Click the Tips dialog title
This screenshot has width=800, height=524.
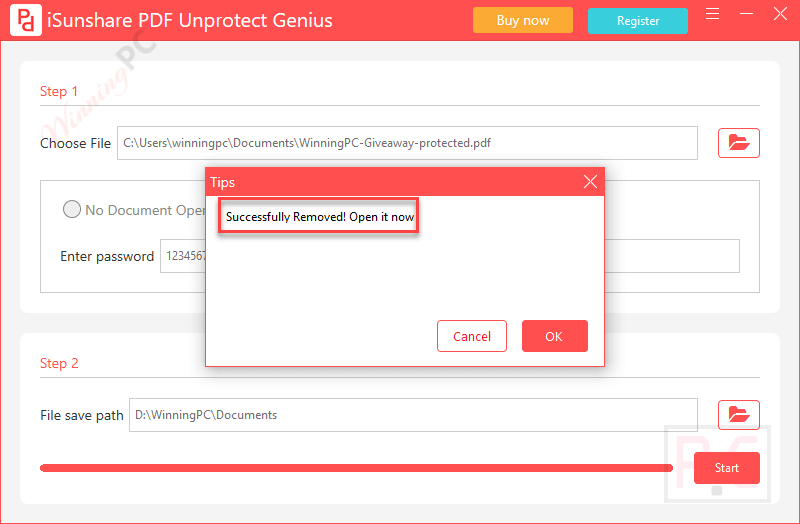click(x=222, y=182)
